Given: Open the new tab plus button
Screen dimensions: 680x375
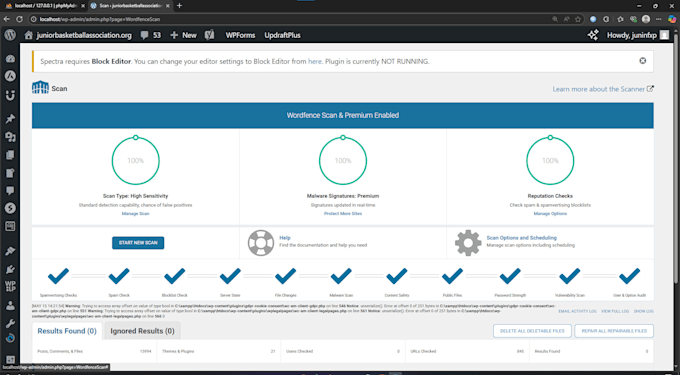Looking at the screenshot, I should point(180,6).
